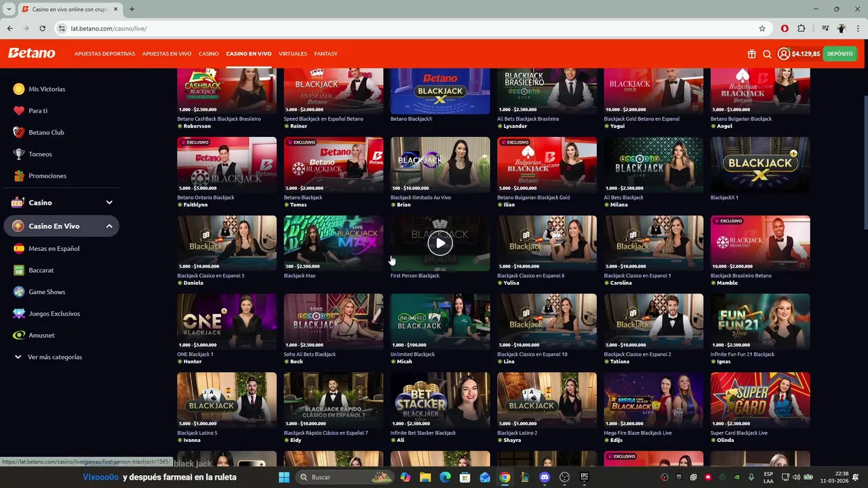Viewport: 868px width, 488px height.
Task: Click Blackjack Rápido Clásico en Español 7 title
Action: point(325,432)
